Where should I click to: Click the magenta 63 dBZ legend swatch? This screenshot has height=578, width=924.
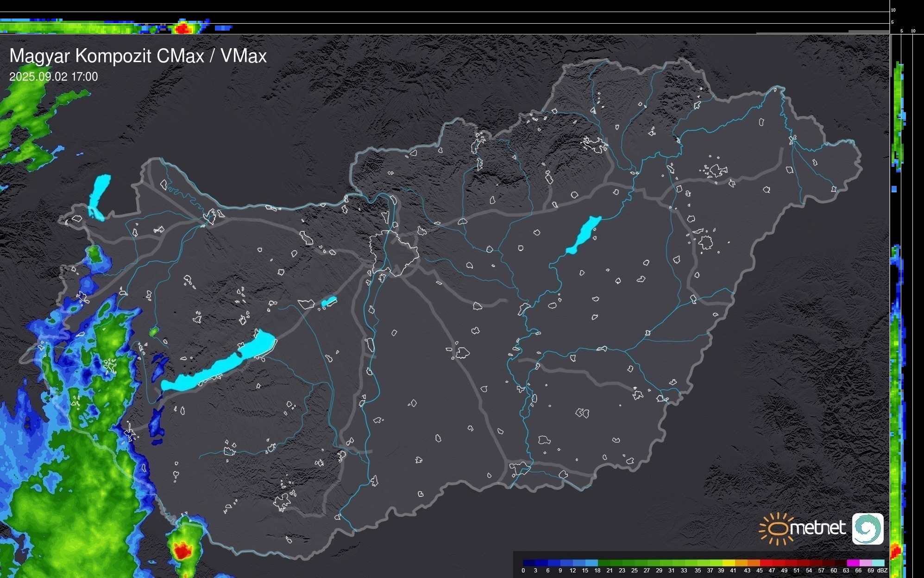click(x=853, y=563)
